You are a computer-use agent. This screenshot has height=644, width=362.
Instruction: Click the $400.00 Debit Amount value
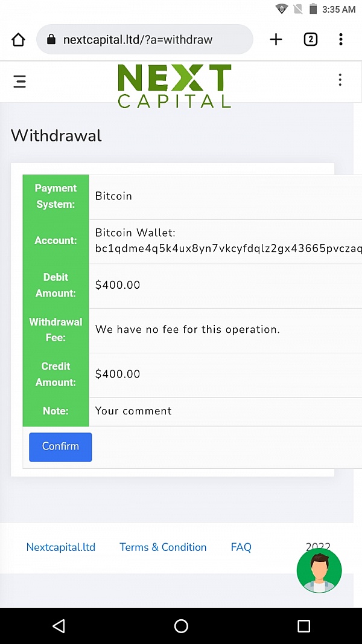(118, 285)
